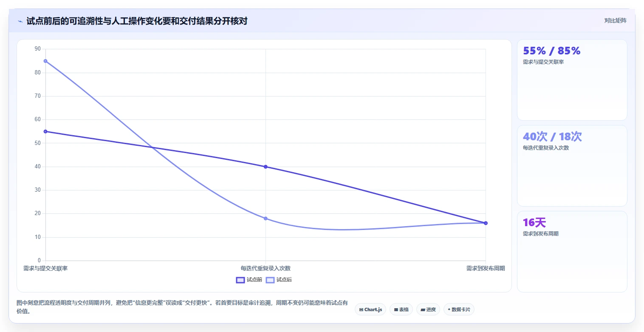Click the 试点后 data point at 18
The width and height of the screenshot is (644, 332).
[x=266, y=218]
